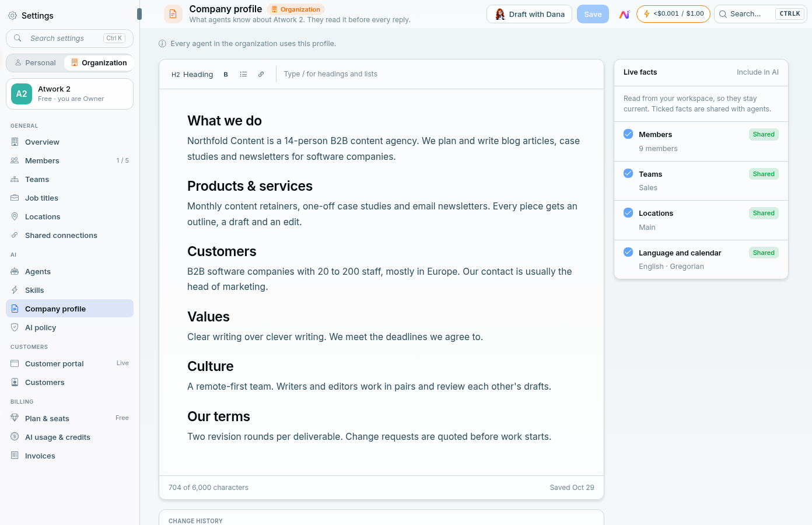
Task: Click the Settings gear icon
Action: coord(12,16)
